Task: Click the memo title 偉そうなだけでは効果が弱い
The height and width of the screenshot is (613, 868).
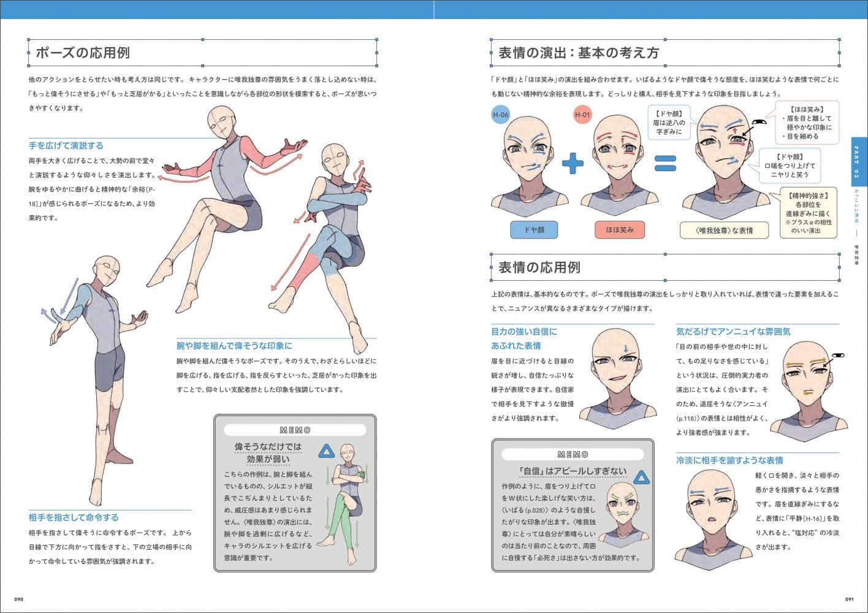Action: (268, 453)
